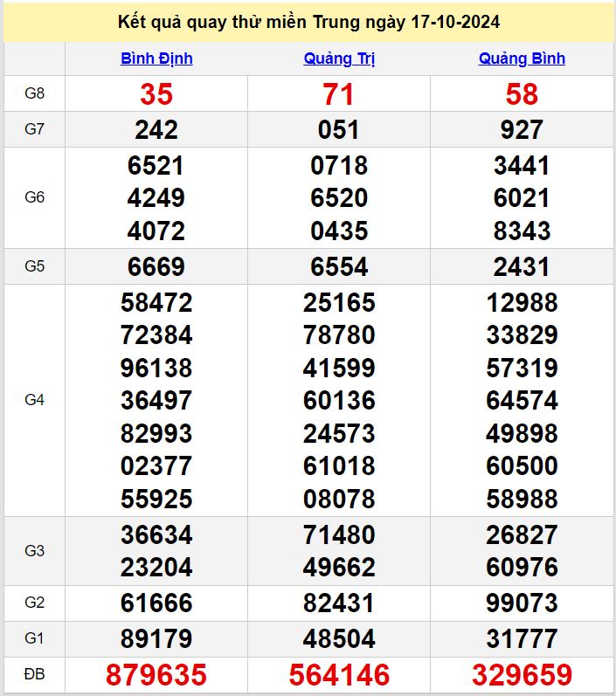
Task: Select G4 number 12988
Action: tap(522, 303)
